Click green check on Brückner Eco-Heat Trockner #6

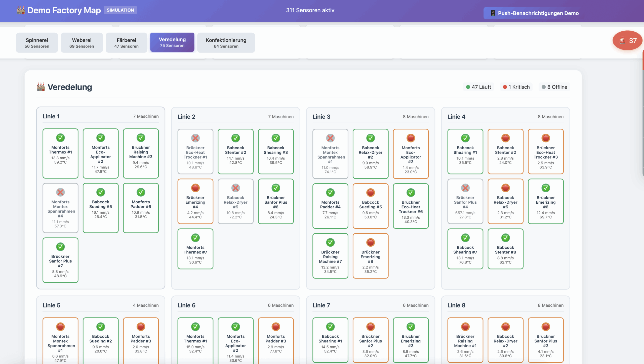coord(411,193)
